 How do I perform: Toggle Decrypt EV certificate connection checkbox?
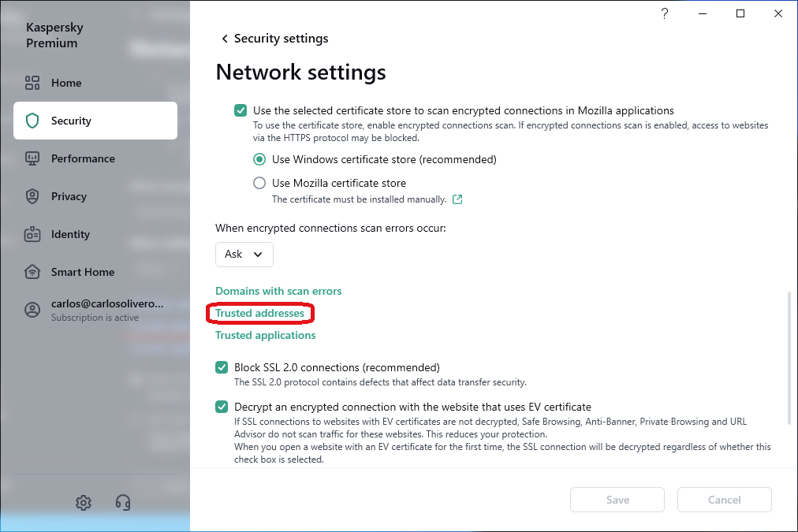point(222,407)
